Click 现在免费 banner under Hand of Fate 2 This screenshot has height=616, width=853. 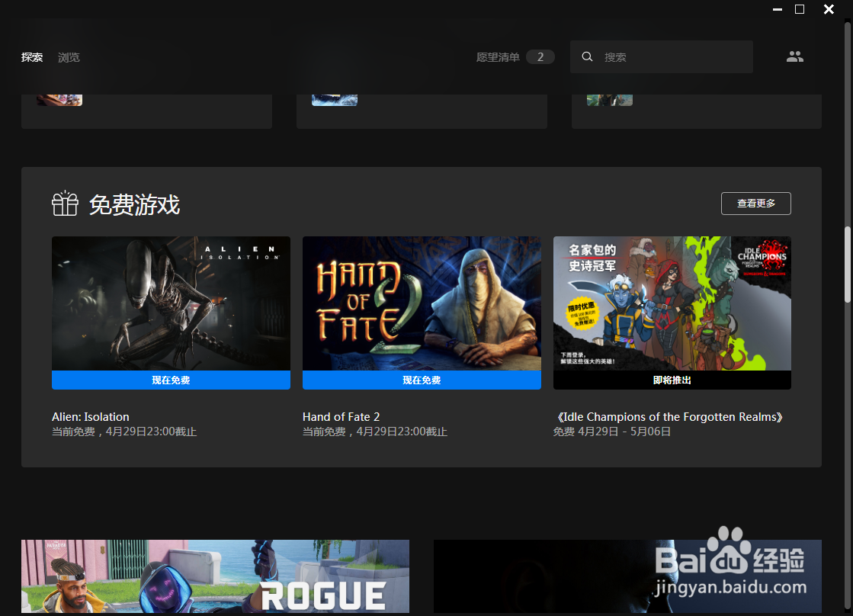(x=422, y=380)
